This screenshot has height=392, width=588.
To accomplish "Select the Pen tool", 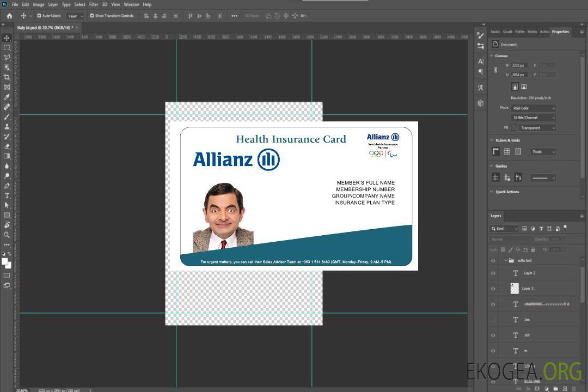I will tap(7, 186).
